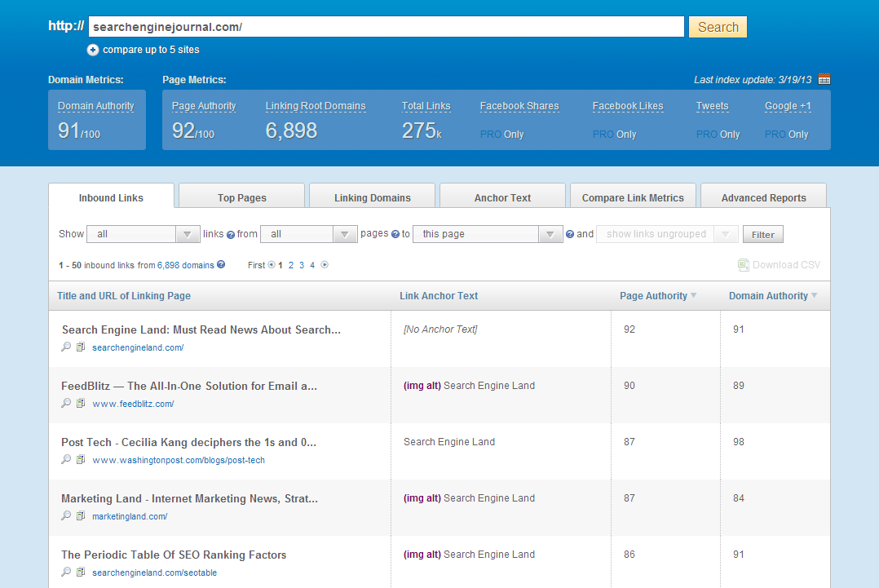Click the help icon next to 6,898 domains
Image resolution: width=879 pixels, height=588 pixels.
221,264
